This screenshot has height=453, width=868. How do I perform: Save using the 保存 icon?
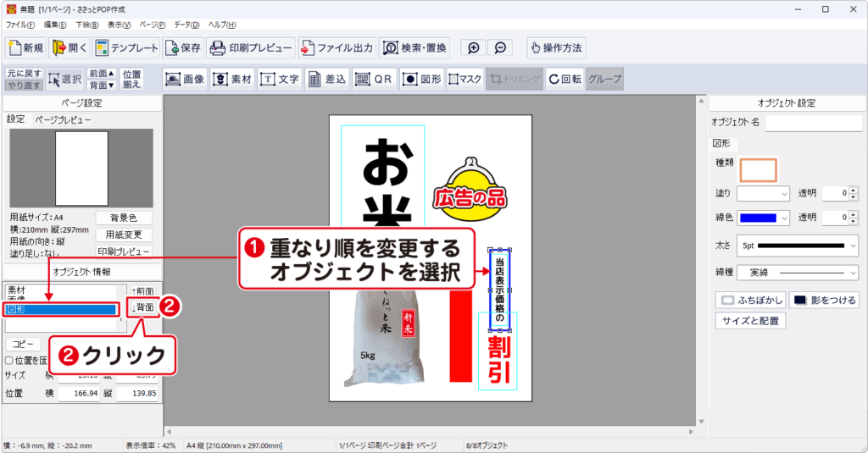point(183,47)
